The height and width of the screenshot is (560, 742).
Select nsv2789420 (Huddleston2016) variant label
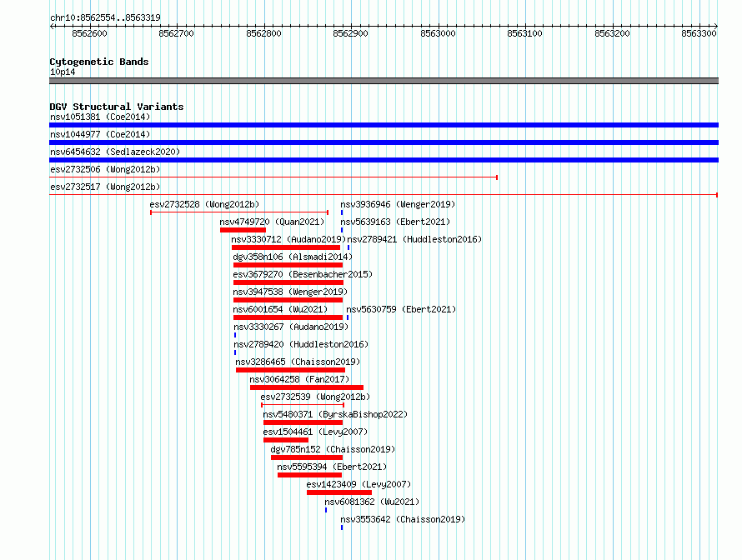pos(301,344)
